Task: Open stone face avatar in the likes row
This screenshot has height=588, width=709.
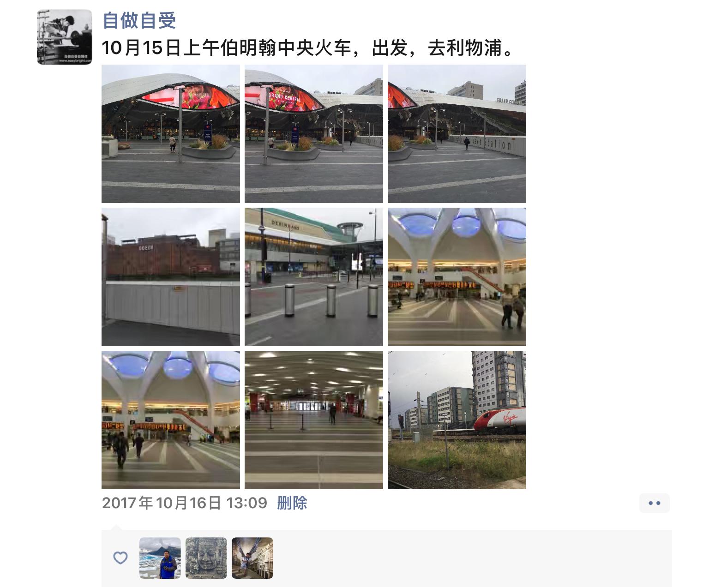Action: pyautogui.click(x=206, y=558)
